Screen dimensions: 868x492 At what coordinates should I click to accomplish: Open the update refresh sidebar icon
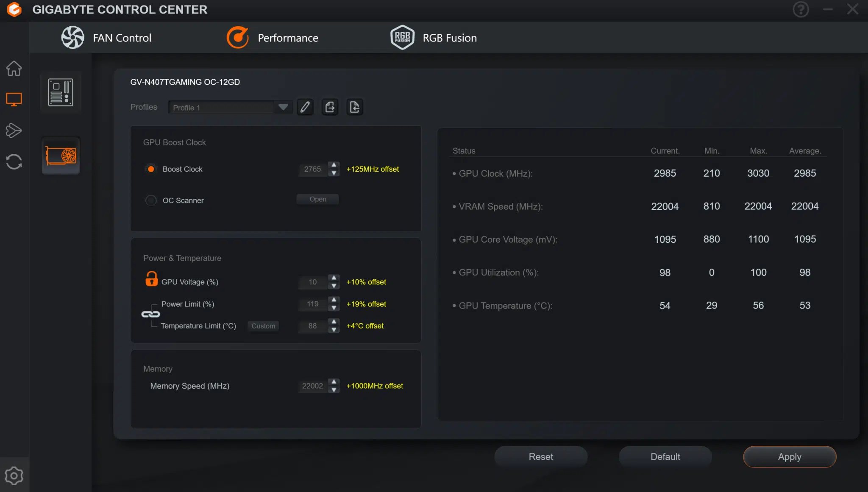pos(14,161)
